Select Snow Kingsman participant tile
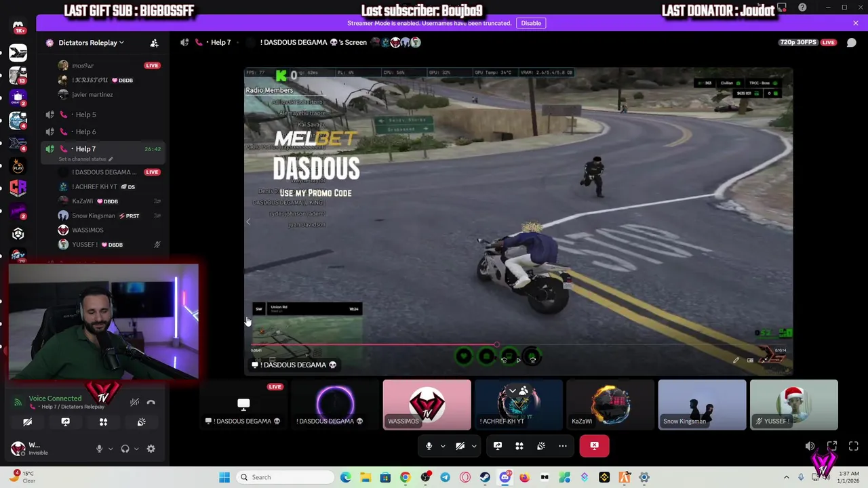Image resolution: width=868 pixels, height=488 pixels. tap(702, 405)
